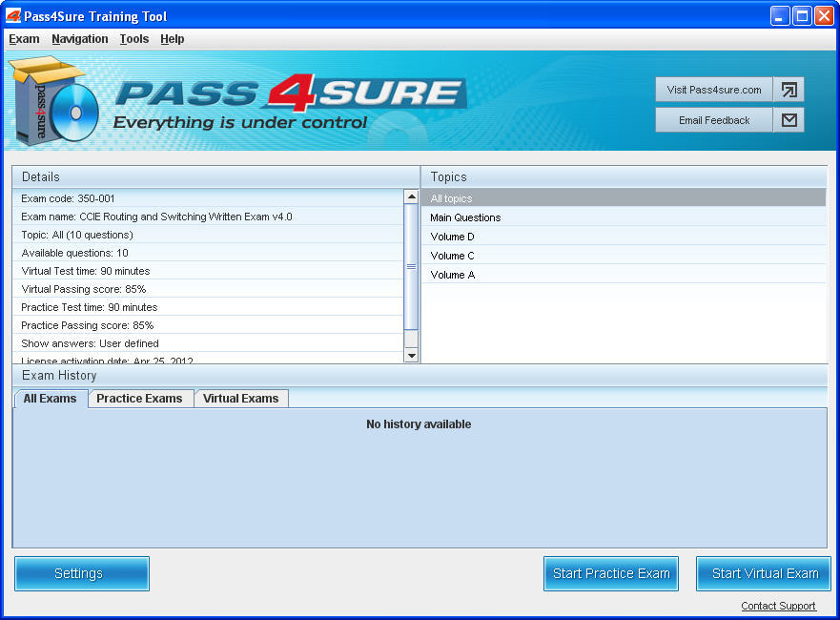
Task: Select All topics in Topics list
Action: point(623,198)
